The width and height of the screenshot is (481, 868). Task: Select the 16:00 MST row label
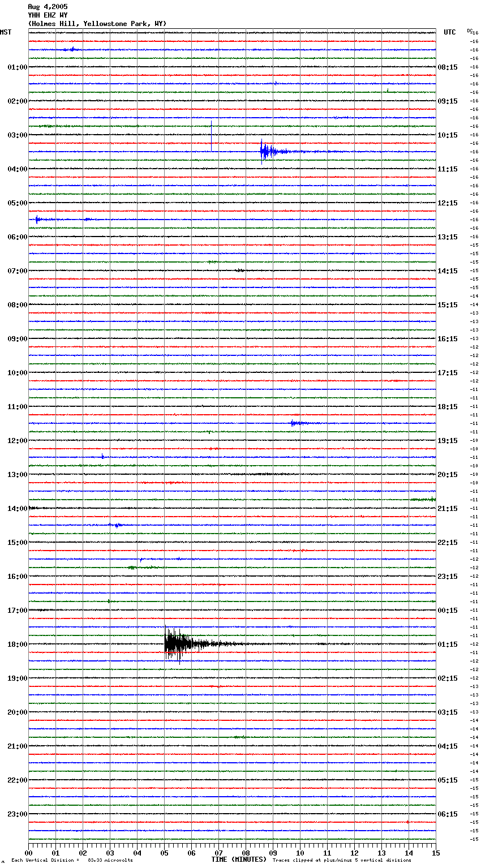tap(18, 577)
